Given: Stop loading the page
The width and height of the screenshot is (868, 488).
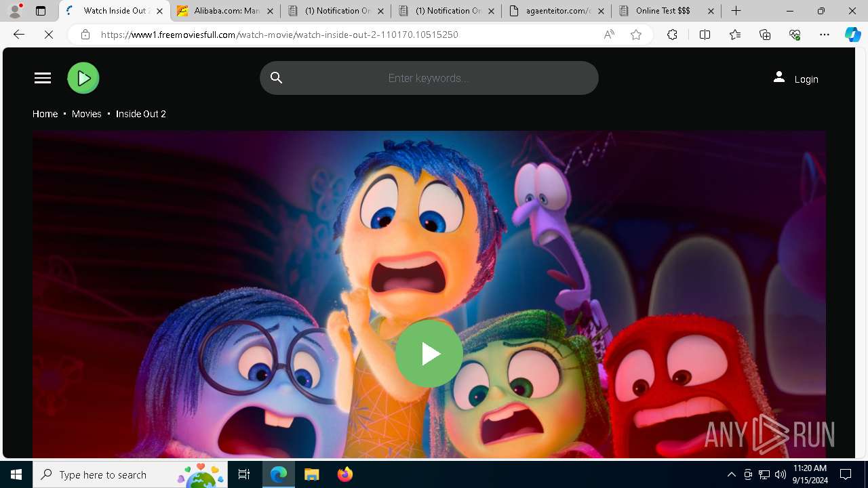Looking at the screenshot, I should (x=49, y=35).
